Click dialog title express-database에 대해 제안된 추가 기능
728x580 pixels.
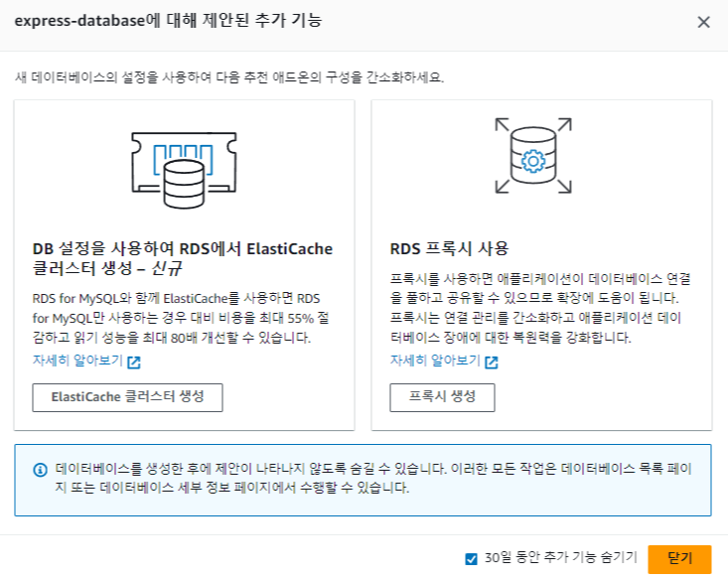coord(168,21)
